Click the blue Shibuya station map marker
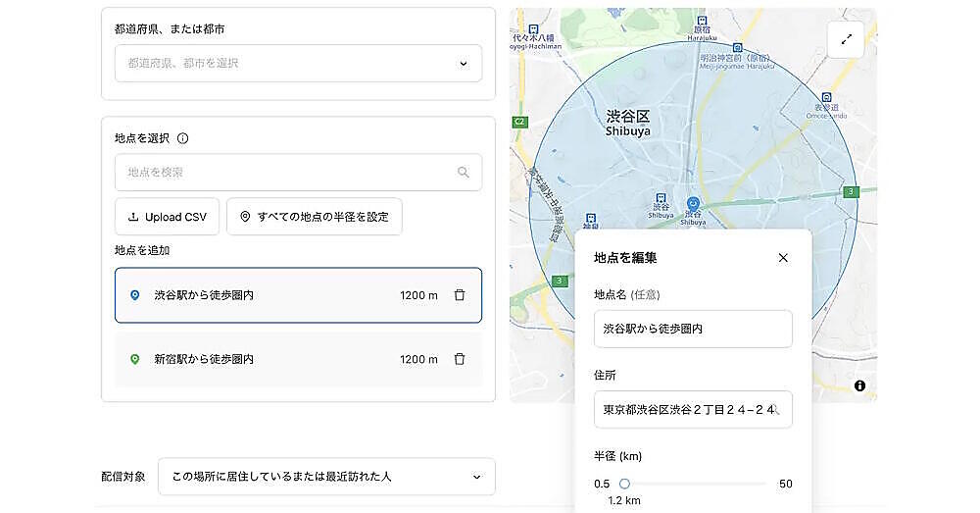 [x=693, y=202]
